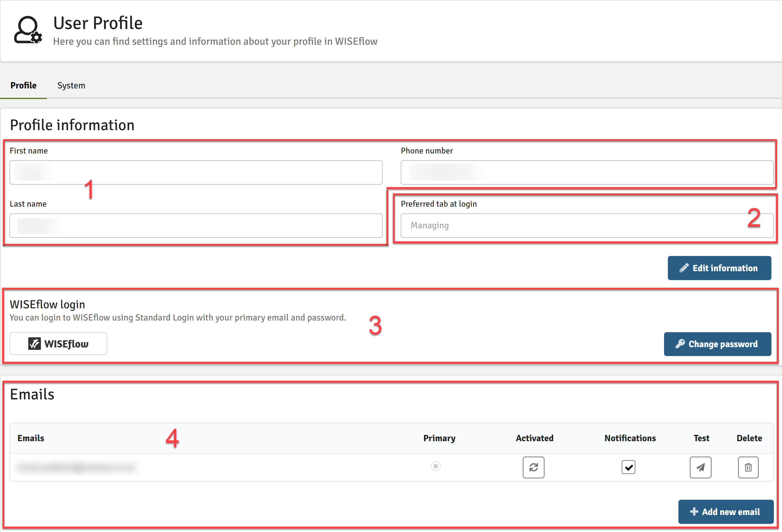Select the Profile tab
The width and height of the screenshot is (782, 532).
click(24, 85)
